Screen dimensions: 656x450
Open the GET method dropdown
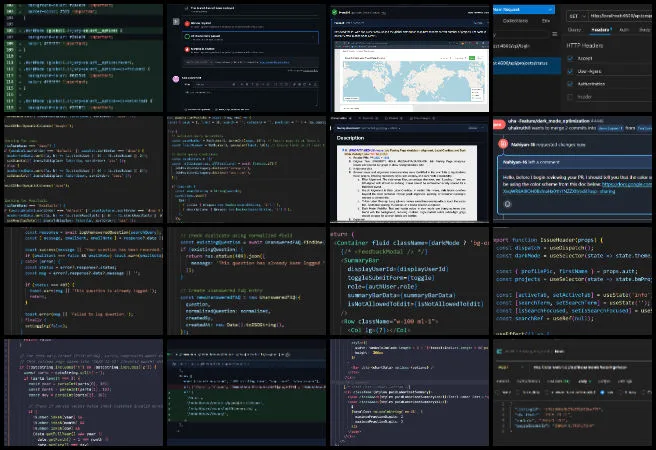[577, 16]
